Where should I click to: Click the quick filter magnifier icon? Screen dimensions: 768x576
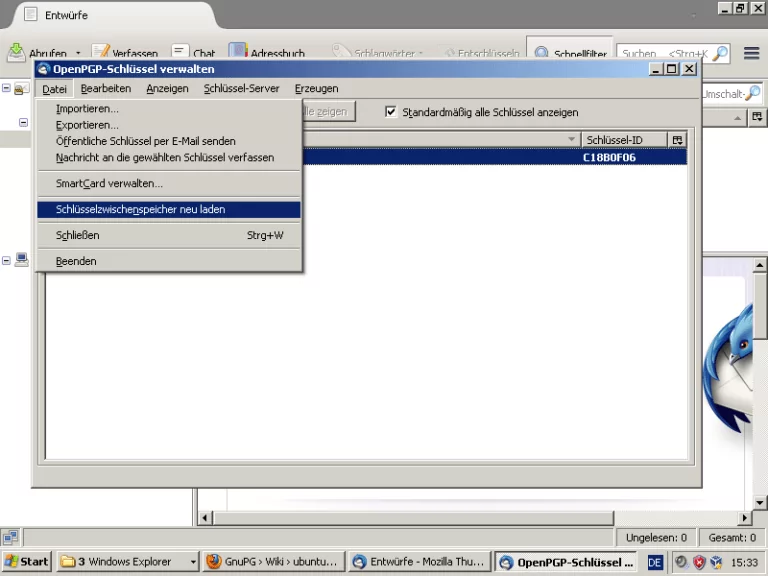pyautogui.click(x=755, y=93)
